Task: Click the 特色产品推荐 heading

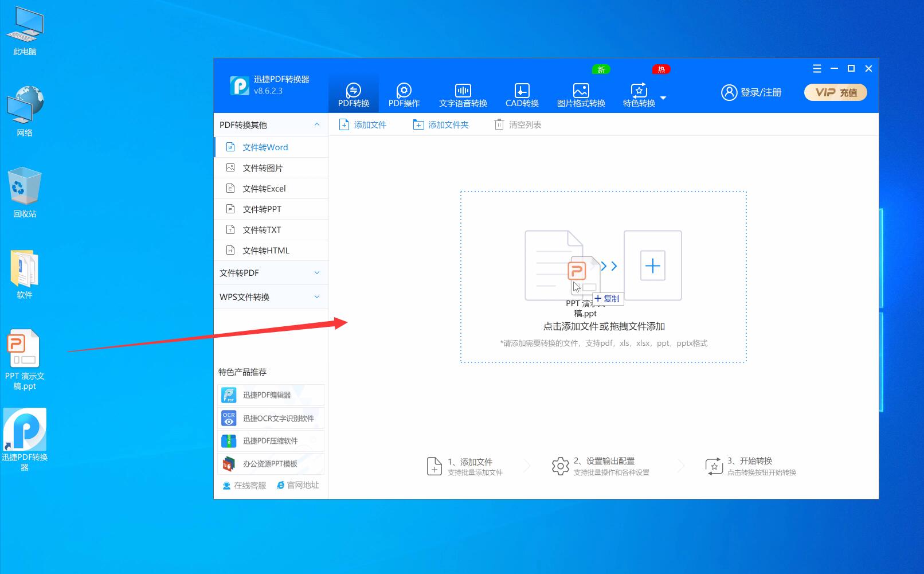Action: 242,372
